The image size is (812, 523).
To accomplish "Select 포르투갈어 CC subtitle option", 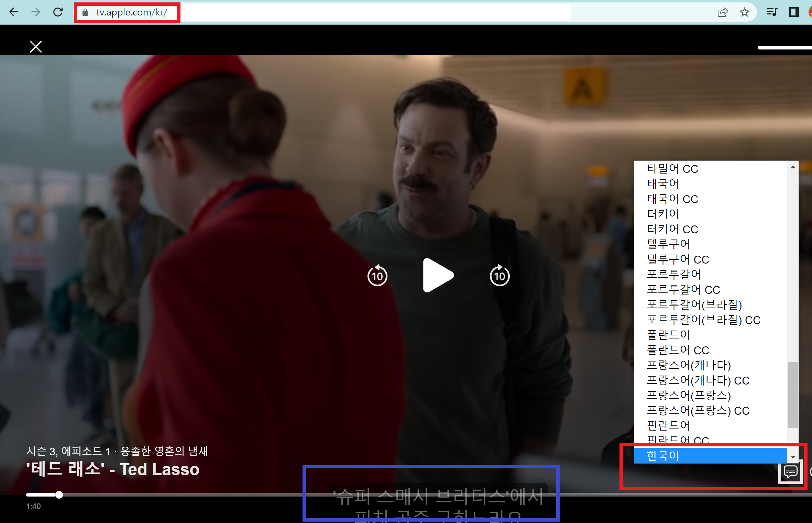I will coord(710,290).
